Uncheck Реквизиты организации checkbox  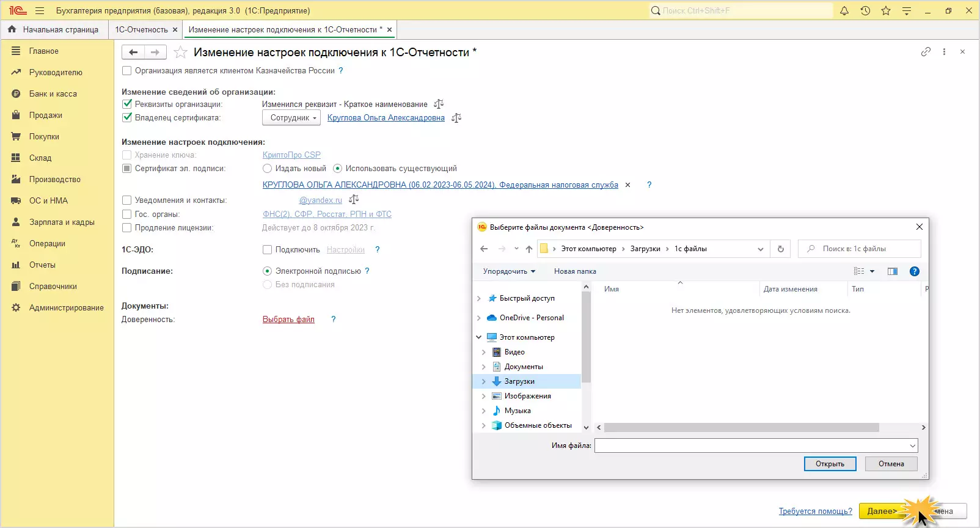coord(127,104)
